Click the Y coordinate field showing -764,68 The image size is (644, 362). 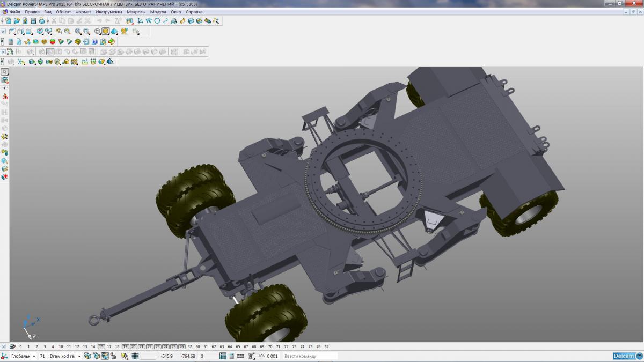coord(188,356)
